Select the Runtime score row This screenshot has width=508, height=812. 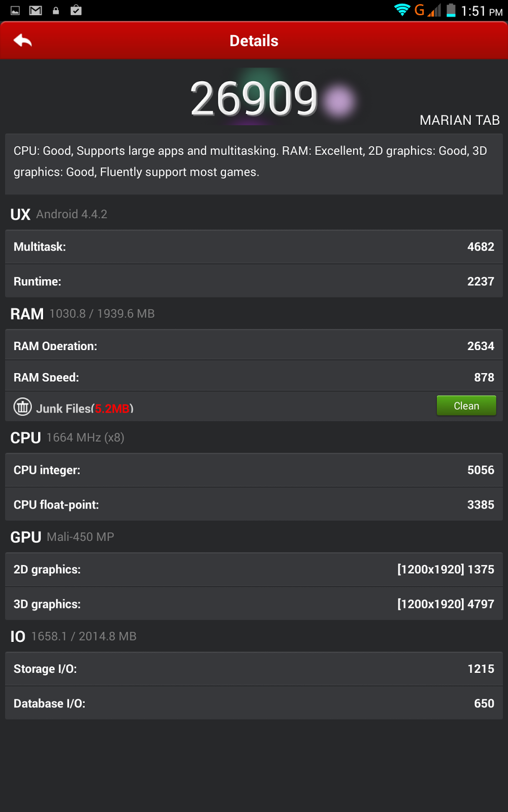tap(254, 281)
